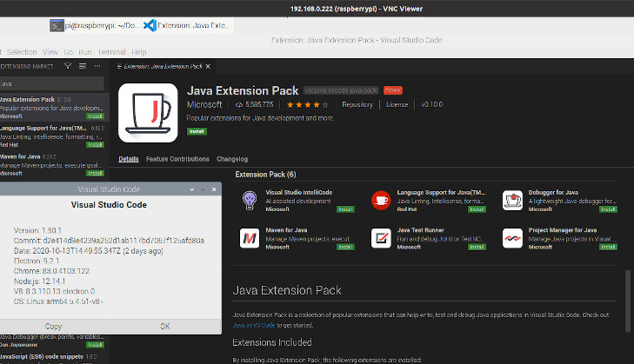Image resolution: width=634 pixels, height=364 pixels.
Task: Click the install count 5,595,775
Action: click(255, 104)
